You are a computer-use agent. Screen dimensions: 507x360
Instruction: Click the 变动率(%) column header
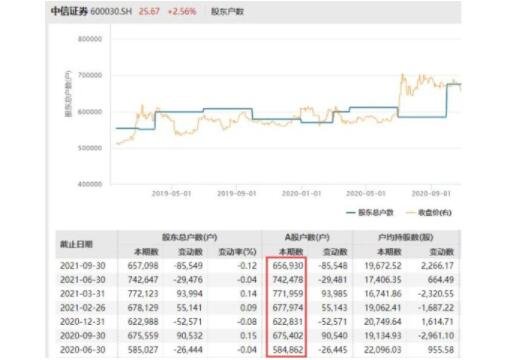pos(237,252)
